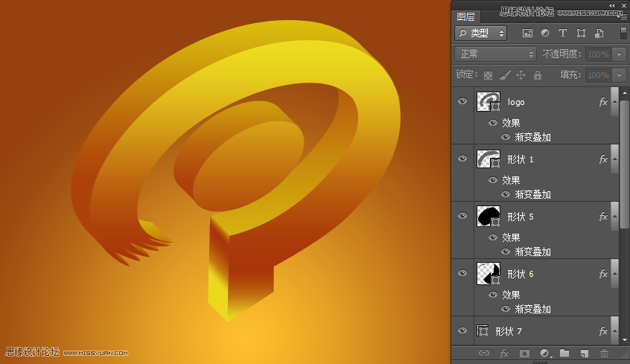630x364 pixels.
Task: Select the logo layer name
Action: [516, 103]
